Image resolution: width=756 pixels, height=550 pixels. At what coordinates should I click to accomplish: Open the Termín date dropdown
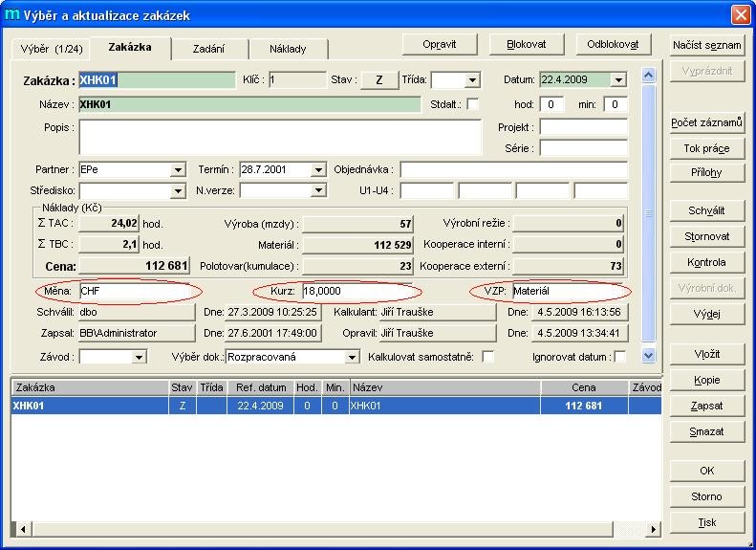coord(318,170)
